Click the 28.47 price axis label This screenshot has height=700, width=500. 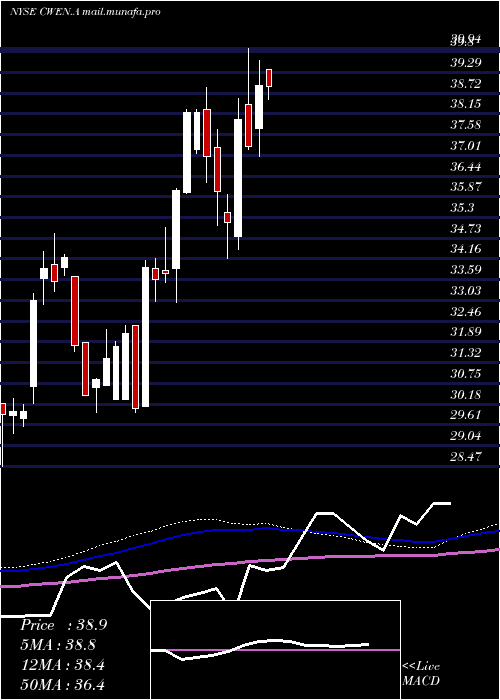point(466,457)
